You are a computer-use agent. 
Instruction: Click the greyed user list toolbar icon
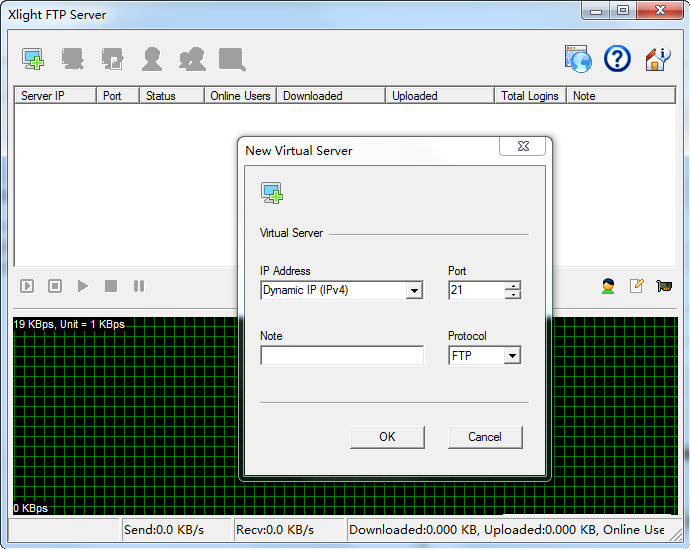[152, 59]
